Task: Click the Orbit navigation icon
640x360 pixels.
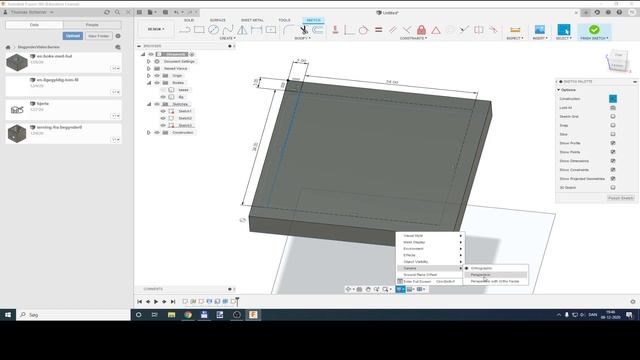Action: tap(349, 289)
